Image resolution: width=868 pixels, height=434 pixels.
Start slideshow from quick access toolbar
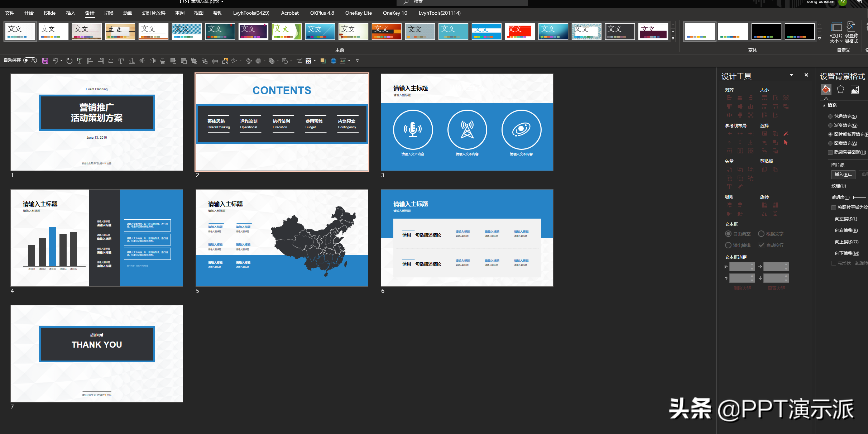(x=80, y=61)
